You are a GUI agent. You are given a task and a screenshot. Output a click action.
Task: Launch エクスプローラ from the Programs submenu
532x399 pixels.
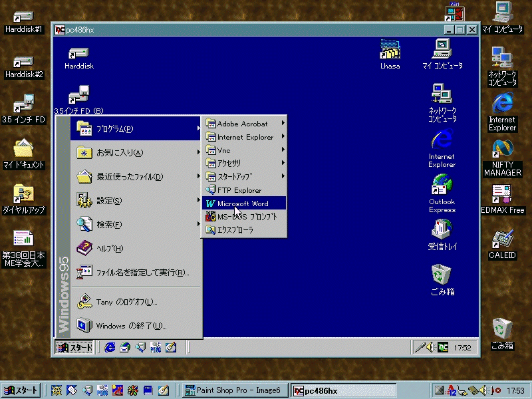[x=244, y=229]
